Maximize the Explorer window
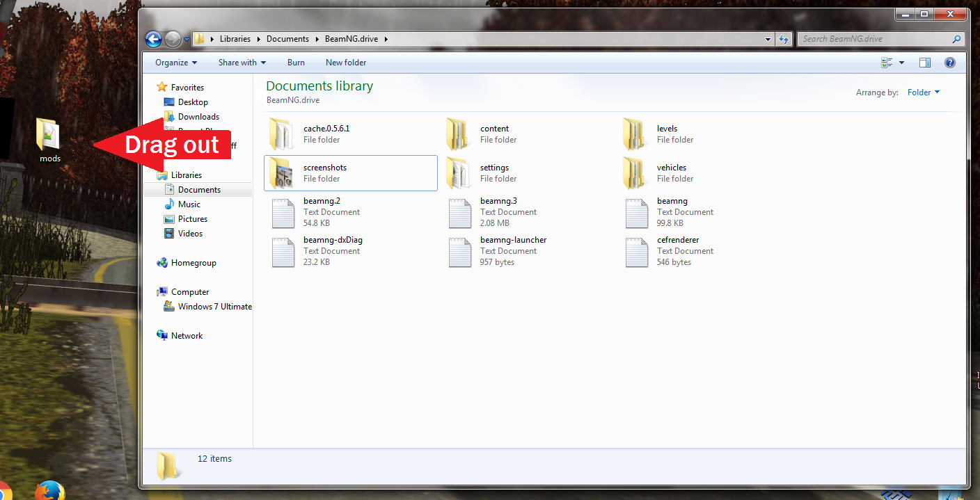 (x=924, y=14)
